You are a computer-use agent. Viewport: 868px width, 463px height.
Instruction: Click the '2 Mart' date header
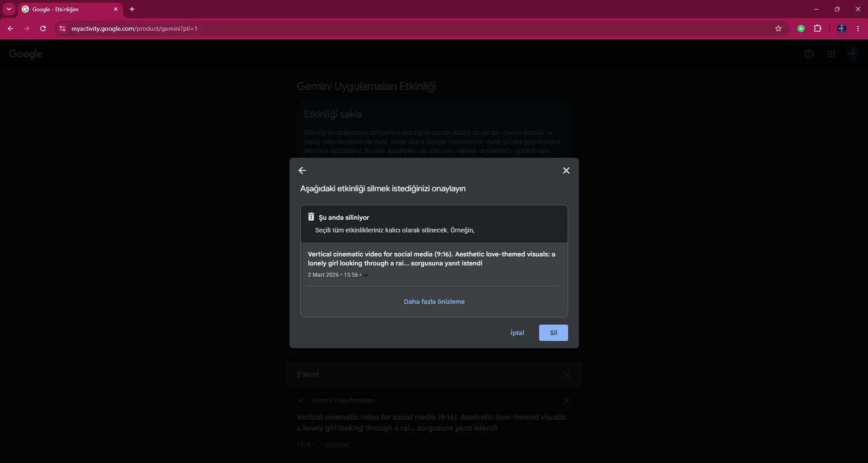[308, 375]
